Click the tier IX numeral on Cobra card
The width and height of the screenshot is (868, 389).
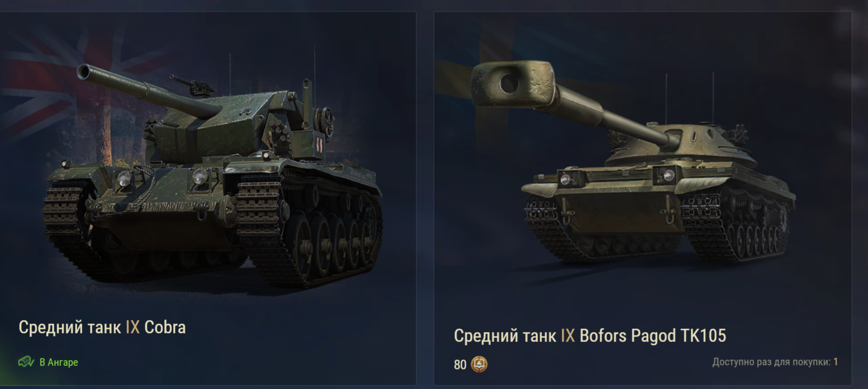pyautogui.click(x=132, y=327)
